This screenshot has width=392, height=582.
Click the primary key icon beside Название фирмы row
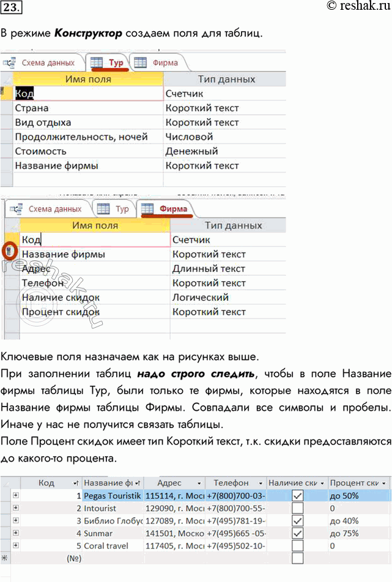[10, 252]
